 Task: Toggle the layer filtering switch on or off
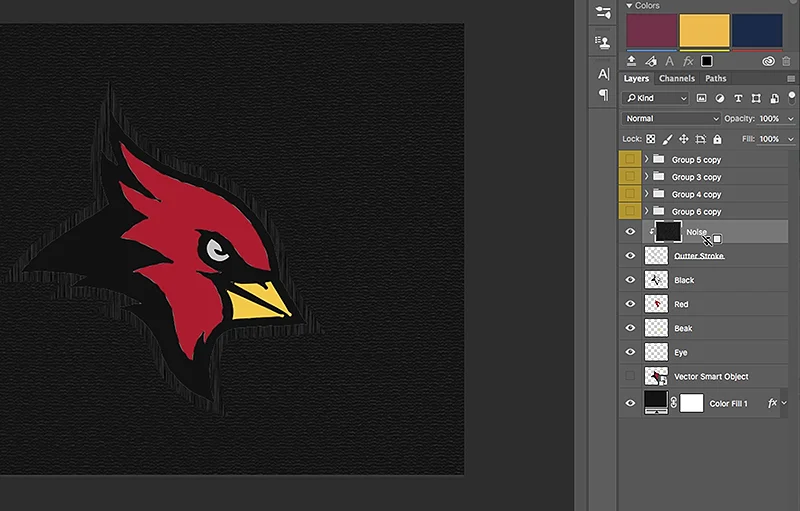[x=792, y=97]
